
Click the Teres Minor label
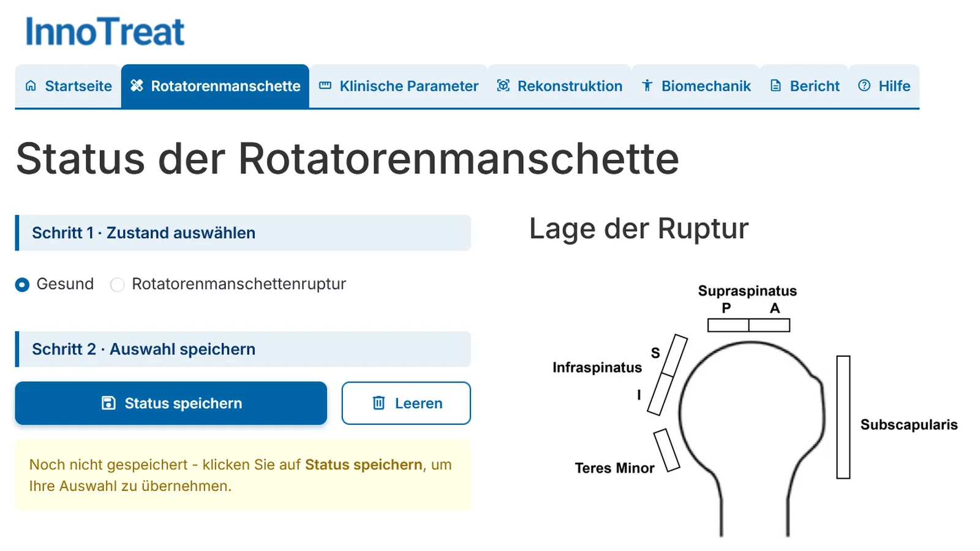[614, 468]
